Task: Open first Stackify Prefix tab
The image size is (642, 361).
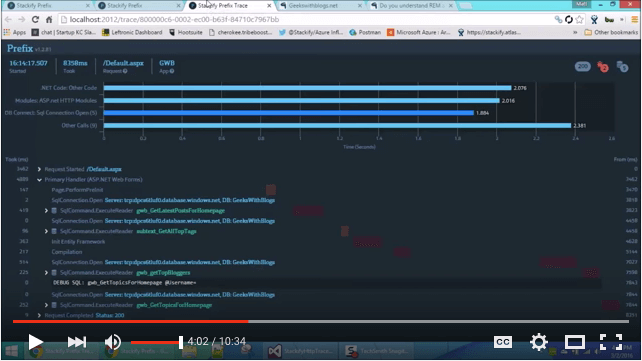Action: [x=49, y=6]
